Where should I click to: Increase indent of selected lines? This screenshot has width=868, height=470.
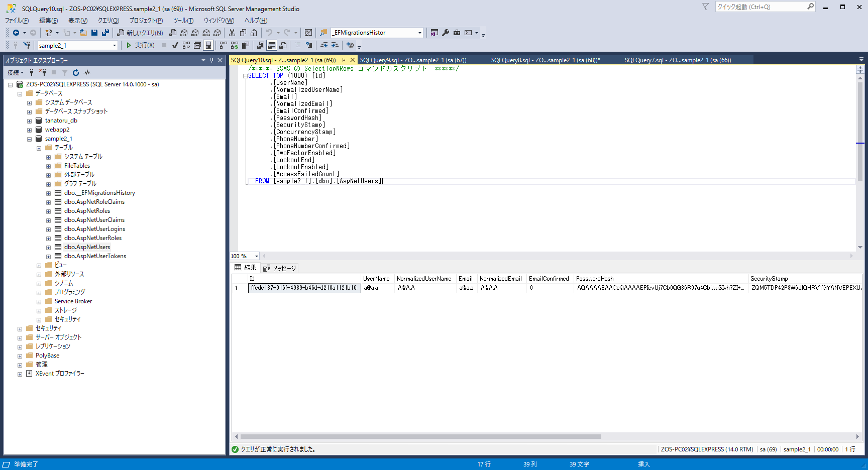point(335,45)
